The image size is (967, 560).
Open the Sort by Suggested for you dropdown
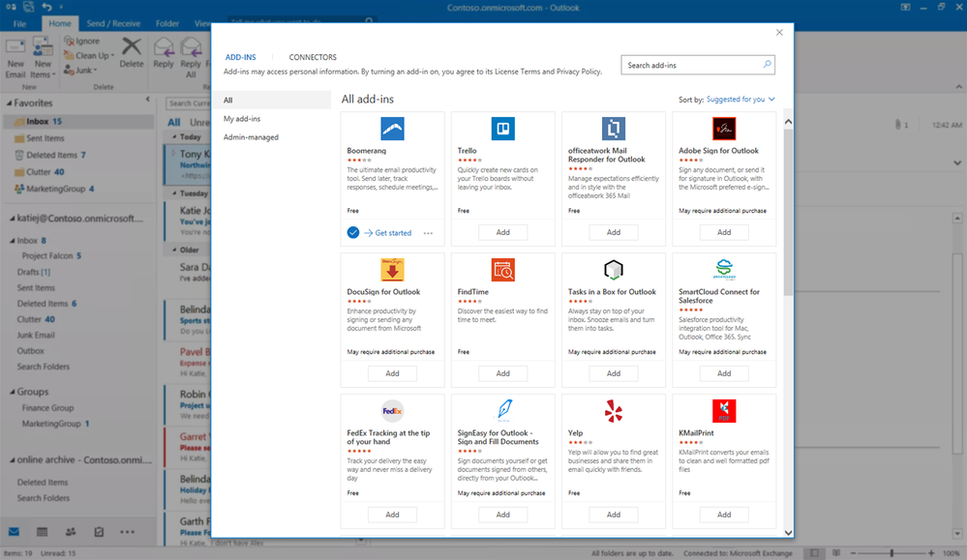740,100
